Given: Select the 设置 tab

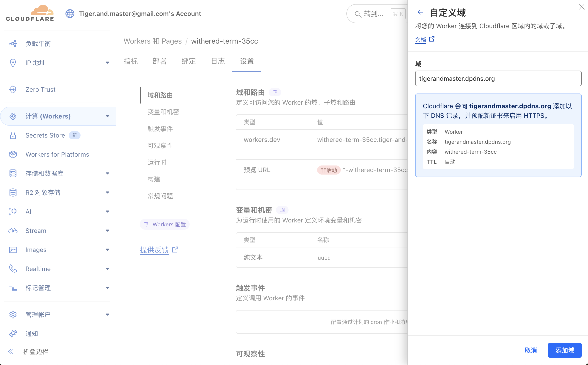Looking at the screenshot, I should point(247,61).
